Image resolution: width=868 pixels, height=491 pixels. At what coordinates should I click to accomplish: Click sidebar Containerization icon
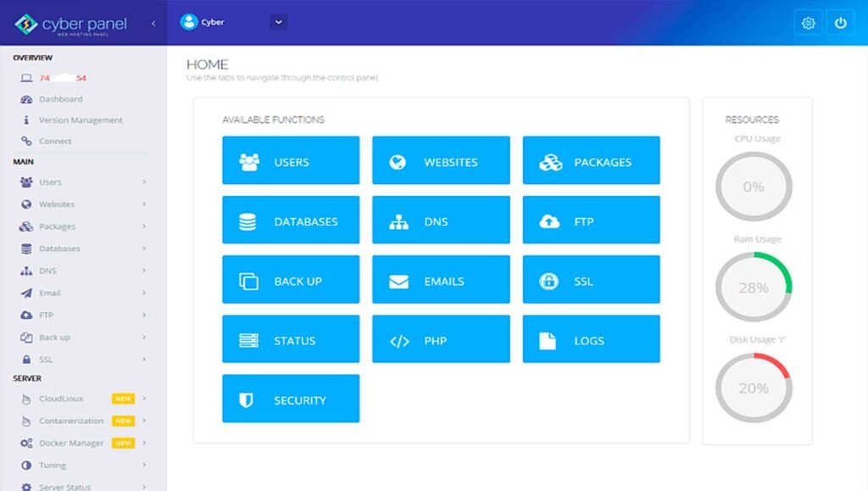pos(26,421)
